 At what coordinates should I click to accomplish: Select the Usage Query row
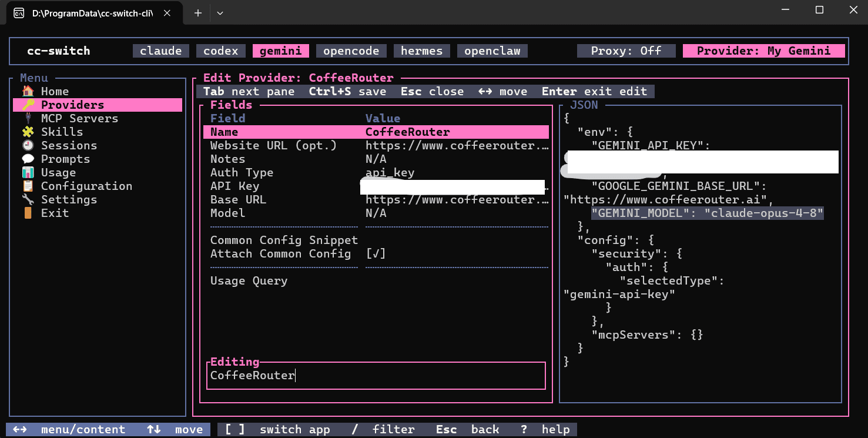tap(376, 281)
